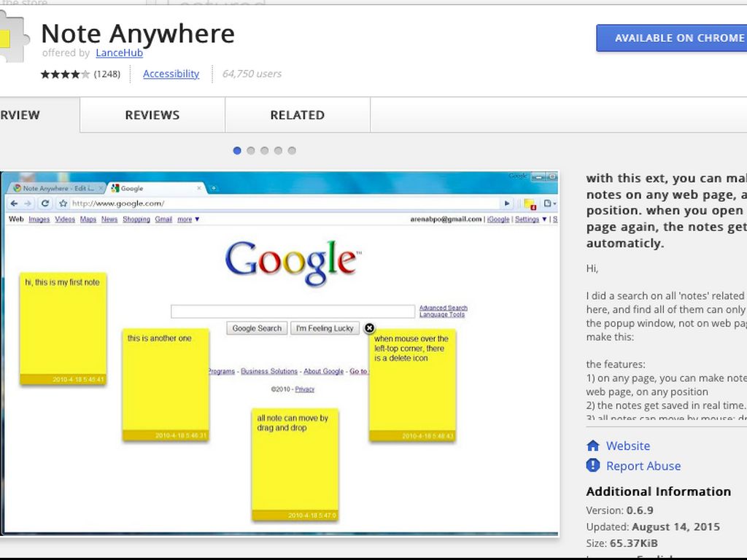Open the LanceHub developer link
Image resolution: width=747 pixels, height=560 pixels.
point(119,53)
